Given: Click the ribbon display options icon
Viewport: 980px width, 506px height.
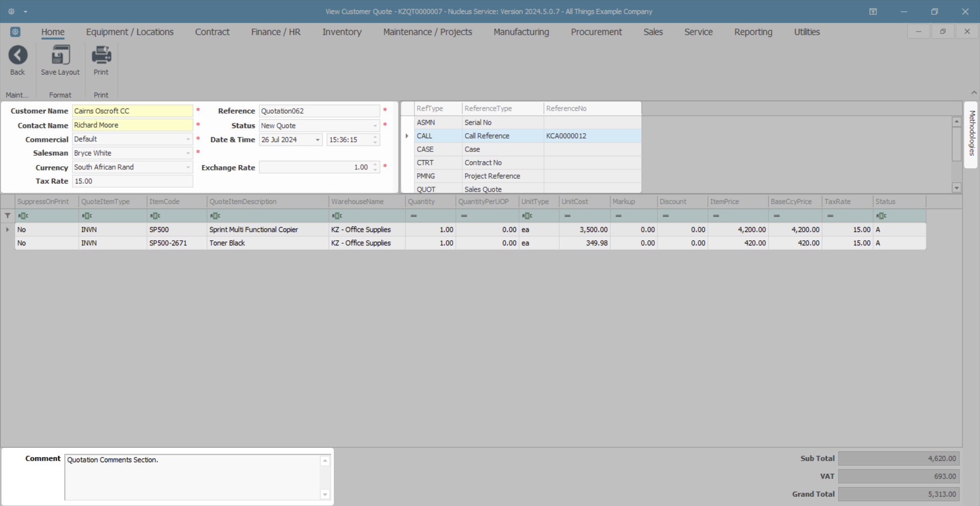Looking at the screenshot, I should point(873,11).
